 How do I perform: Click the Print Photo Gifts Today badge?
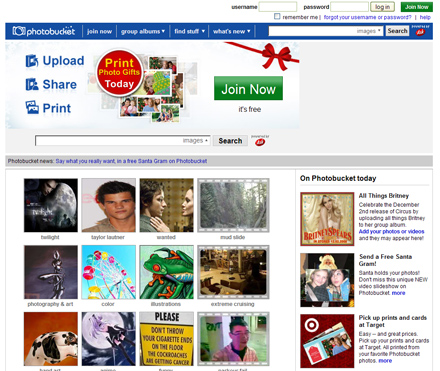click(119, 73)
